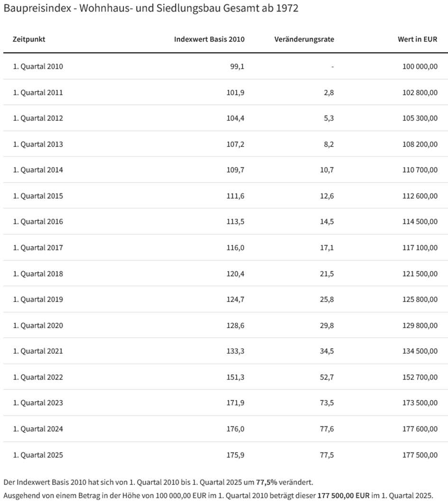The width and height of the screenshot is (448, 502).
Task: Click the Veränderungsrate column header
Action: pos(304,39)
